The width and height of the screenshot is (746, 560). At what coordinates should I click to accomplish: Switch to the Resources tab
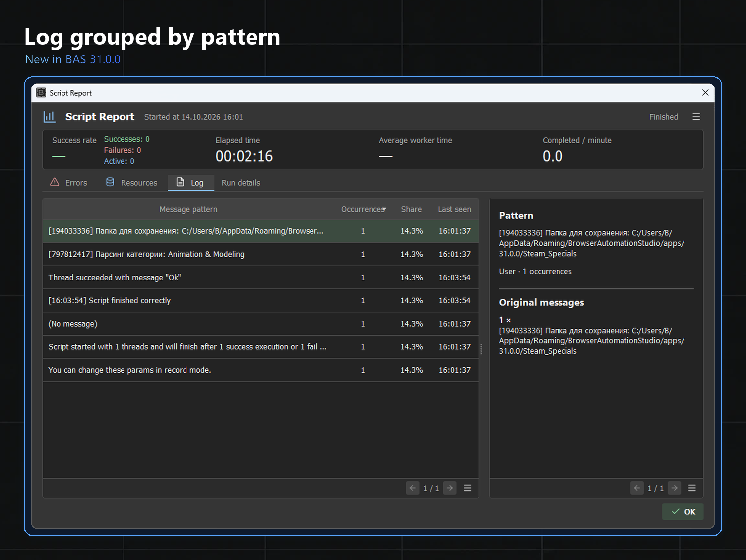tap(132, 183)
